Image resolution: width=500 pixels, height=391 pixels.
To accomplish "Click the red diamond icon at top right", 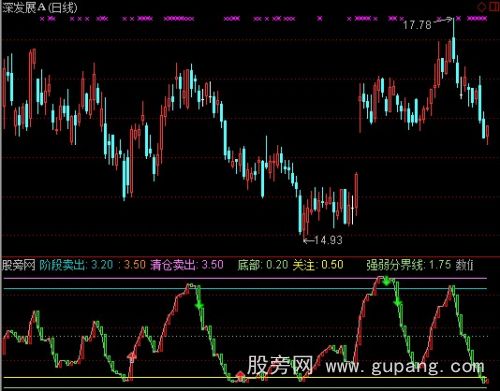I will (x=481, y=7).
